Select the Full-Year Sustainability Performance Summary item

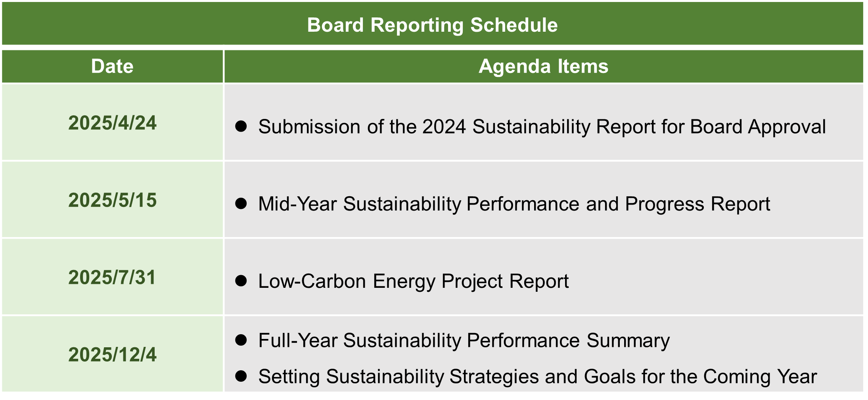click(x=464, y=341)
